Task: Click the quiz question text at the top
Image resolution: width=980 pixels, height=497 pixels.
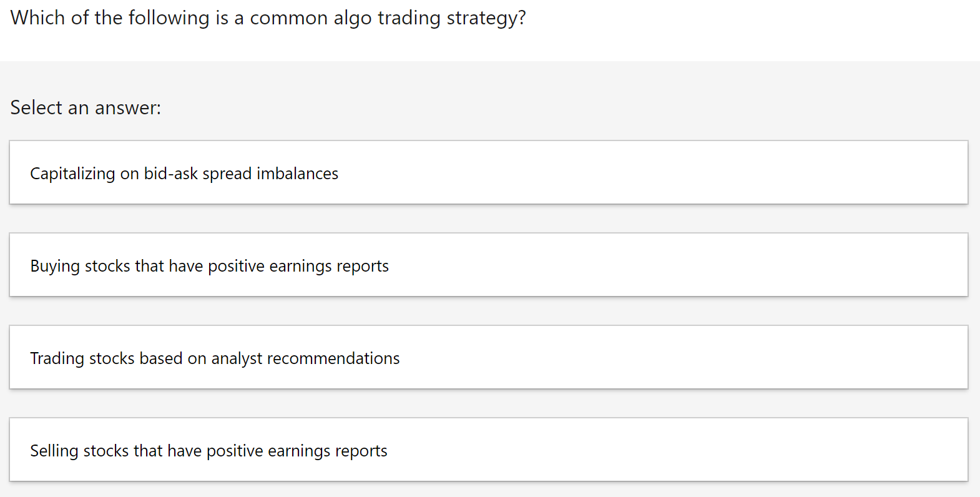Action: (x=267, y=17)
